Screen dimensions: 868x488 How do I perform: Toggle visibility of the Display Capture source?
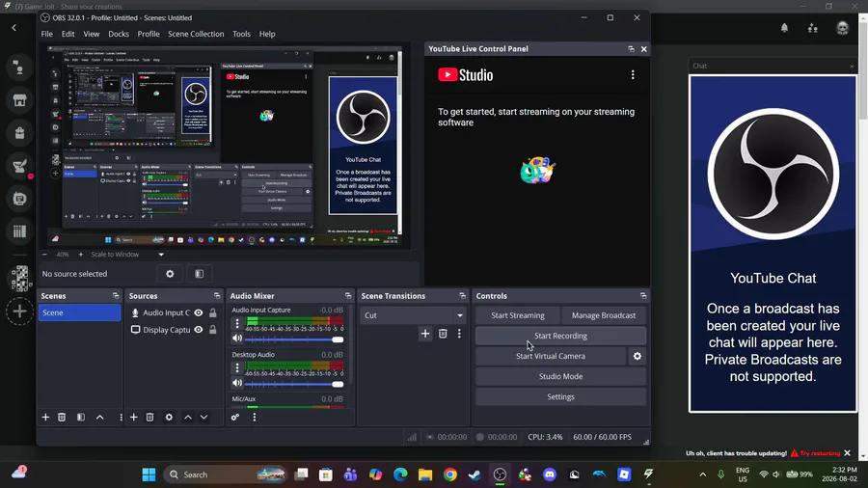[x=198, y=330]
